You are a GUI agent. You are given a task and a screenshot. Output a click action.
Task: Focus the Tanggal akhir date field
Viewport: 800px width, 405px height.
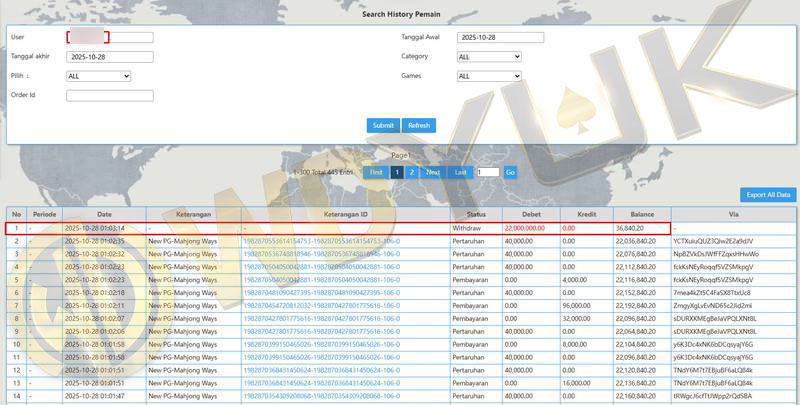pyautogui.click(x=110, y=57)
